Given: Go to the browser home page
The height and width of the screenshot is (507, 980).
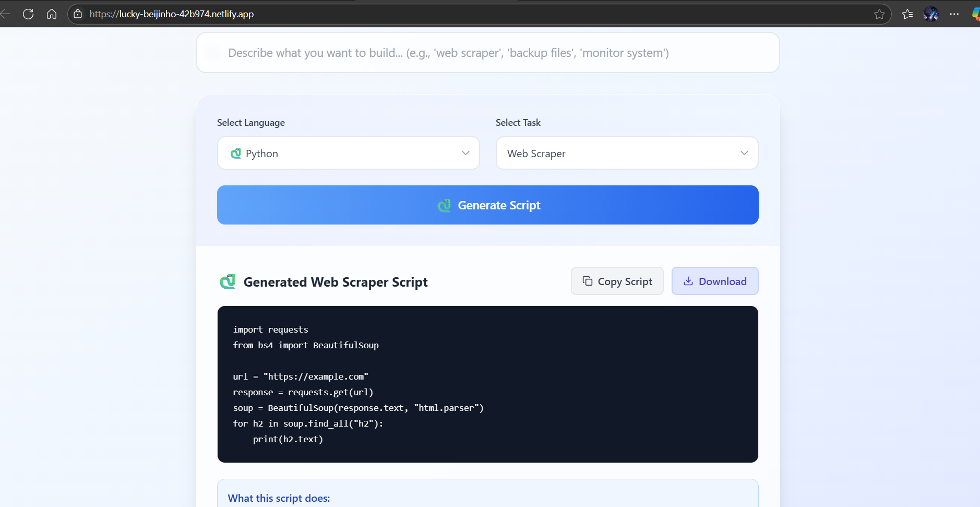Looking at the screenshot, I should [x=52, y=14].
